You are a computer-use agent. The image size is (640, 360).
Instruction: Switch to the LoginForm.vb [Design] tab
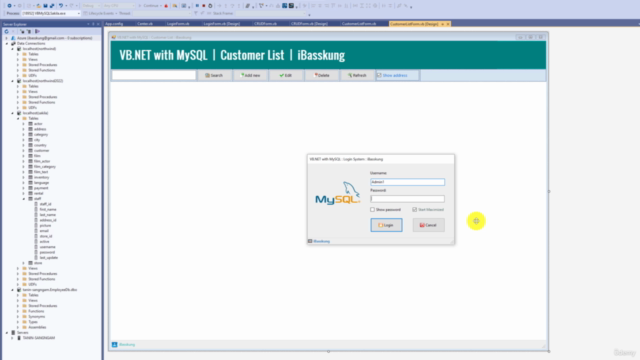pos(222,24)
